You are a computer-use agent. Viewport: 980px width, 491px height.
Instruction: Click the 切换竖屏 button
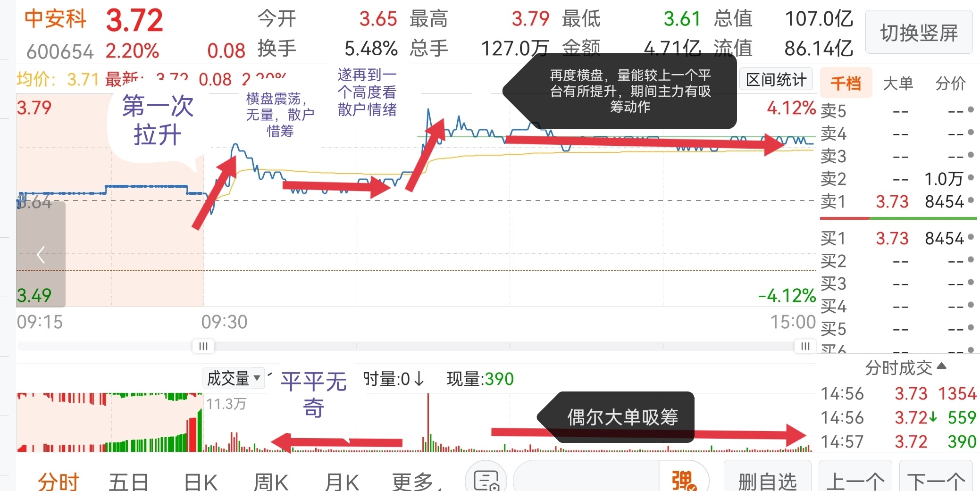(x=919, y=33)
